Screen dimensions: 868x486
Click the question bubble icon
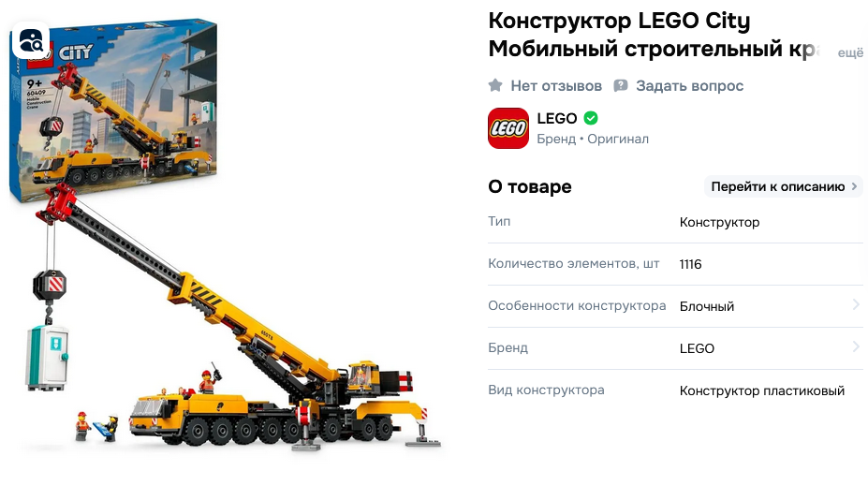[x=621, y=86]
